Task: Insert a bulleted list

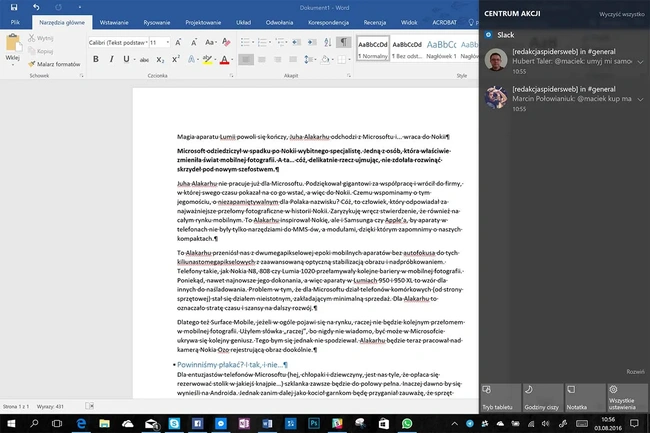Action: click(x=245, y=42)
